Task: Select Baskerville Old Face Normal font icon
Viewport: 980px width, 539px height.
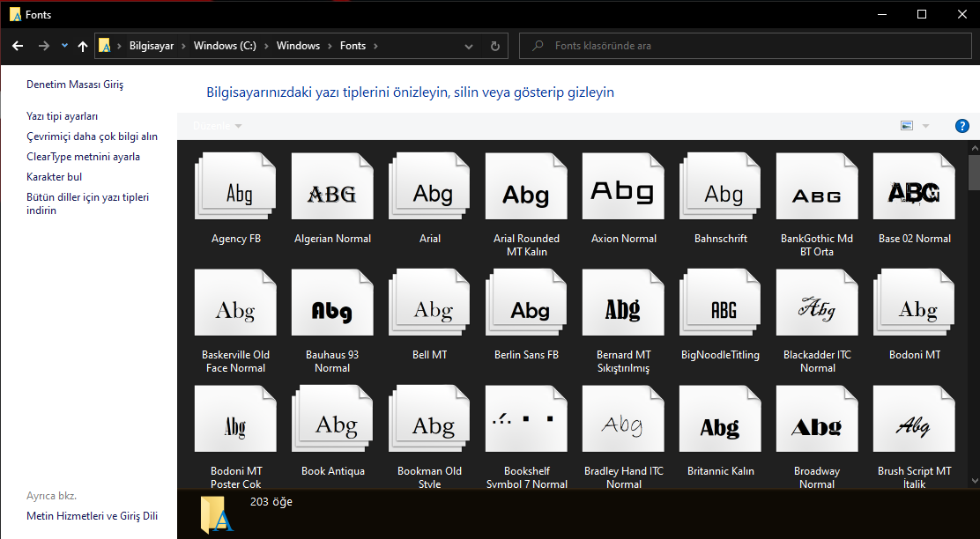Action: coord(235,302)
